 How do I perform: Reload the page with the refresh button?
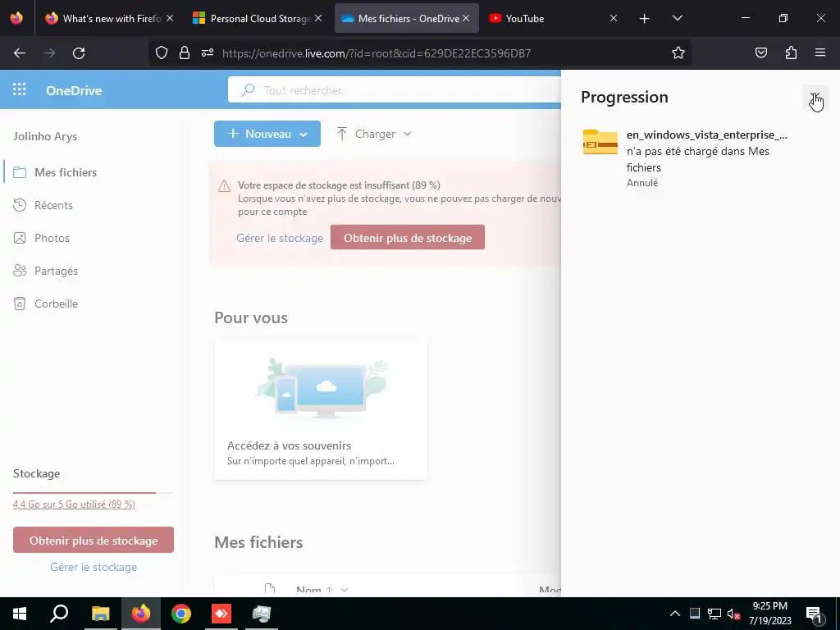tap(79, 53)
